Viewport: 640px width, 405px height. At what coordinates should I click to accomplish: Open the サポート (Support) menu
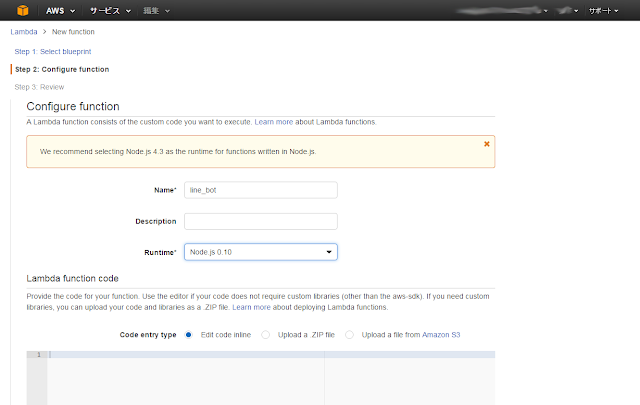click(x=603, y=11)
